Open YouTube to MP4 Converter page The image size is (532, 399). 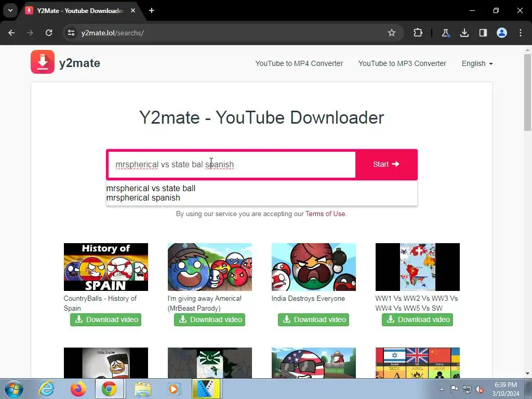tap(299, 63)
